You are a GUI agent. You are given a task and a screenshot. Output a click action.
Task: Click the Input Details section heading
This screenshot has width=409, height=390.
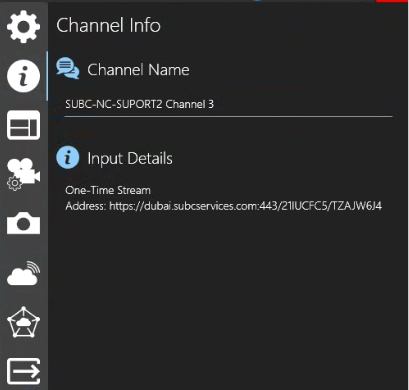pyautogui.click(x=130, y=158)
